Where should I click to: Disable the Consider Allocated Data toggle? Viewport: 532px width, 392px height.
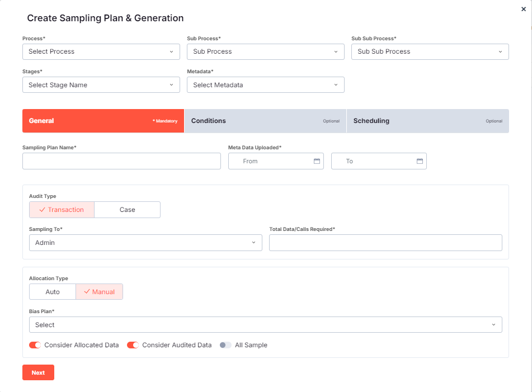[35, 345]
